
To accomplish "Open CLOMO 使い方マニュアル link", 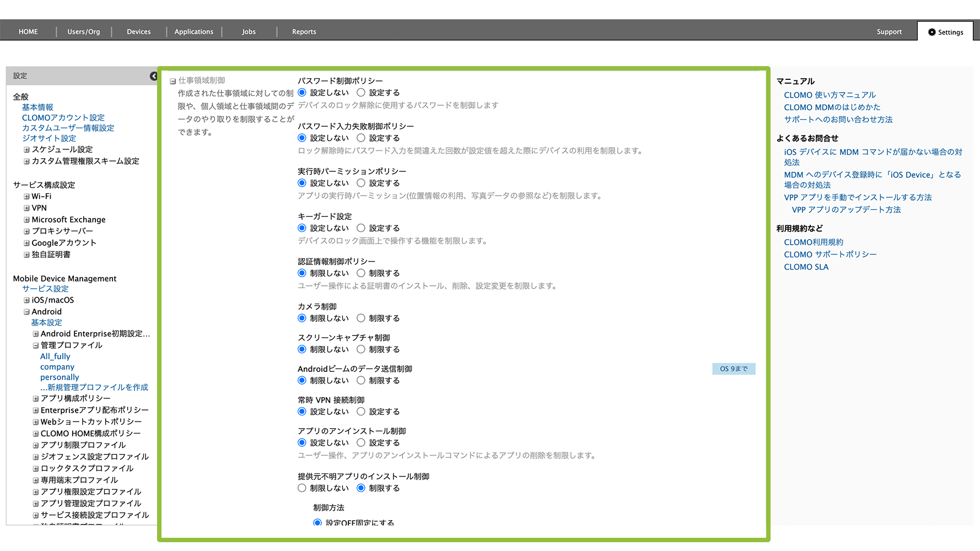I will (x=830, y=95).
